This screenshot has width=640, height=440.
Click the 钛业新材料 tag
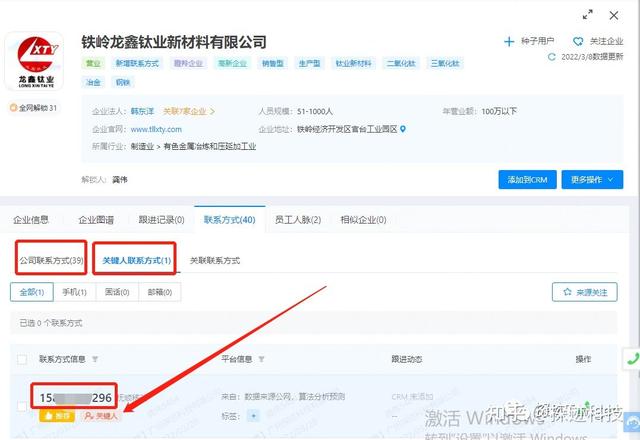click(x=353, y=63)
